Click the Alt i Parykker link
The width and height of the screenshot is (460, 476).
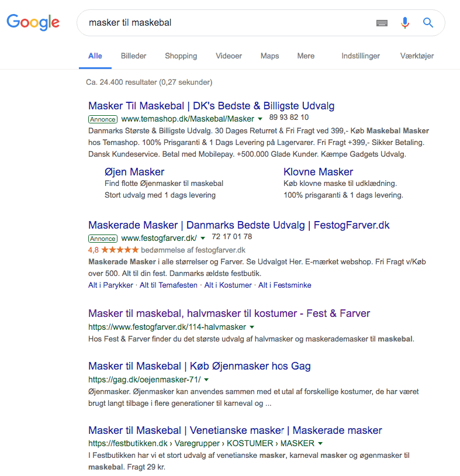click(x=110, y=285)
